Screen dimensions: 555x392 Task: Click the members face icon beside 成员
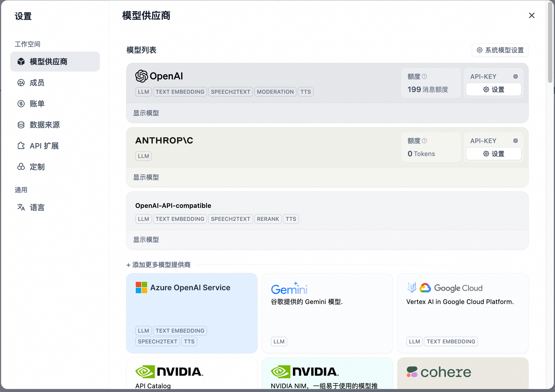tap(21, 83)
